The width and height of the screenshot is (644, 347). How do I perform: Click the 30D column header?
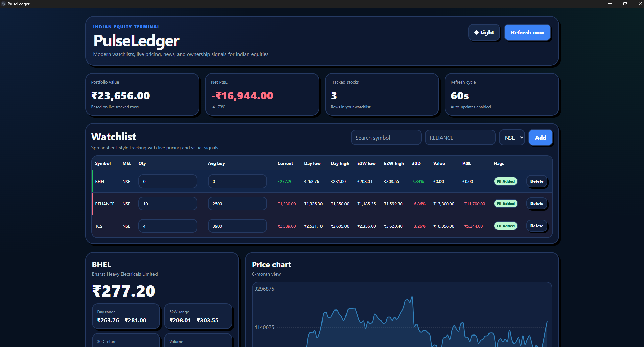[x=416, y=163]
